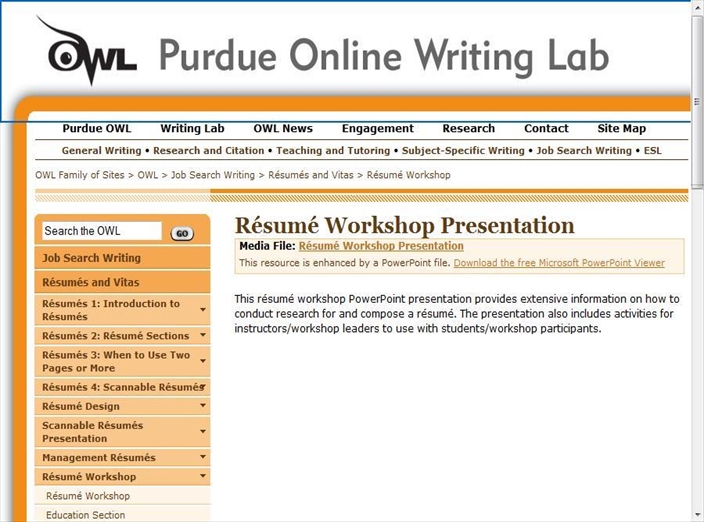Click the vertical scrollbar thumb
This screenshot has width=704, height=522.
[x=697, y=102]
